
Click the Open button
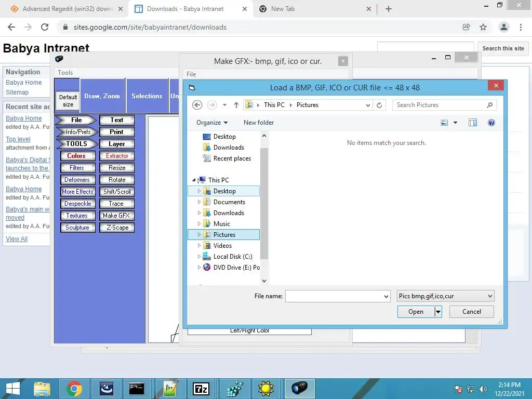pyautogui.click(x=416, y=312)
